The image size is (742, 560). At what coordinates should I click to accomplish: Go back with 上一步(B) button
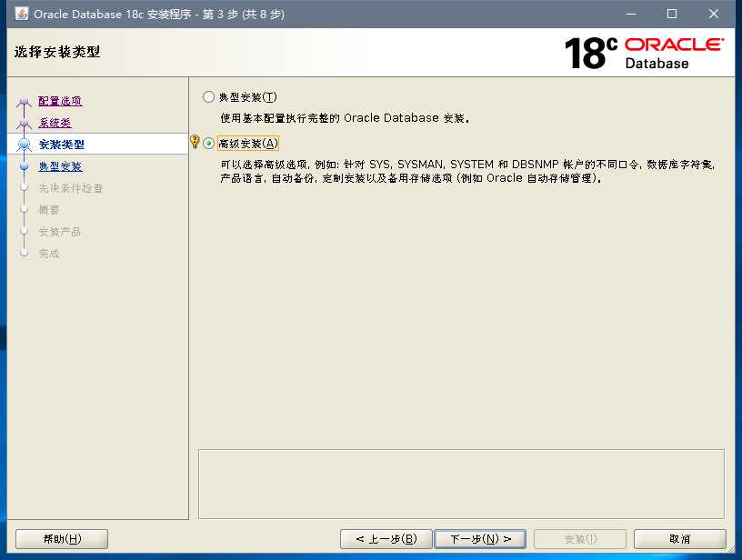coord(386,539)
